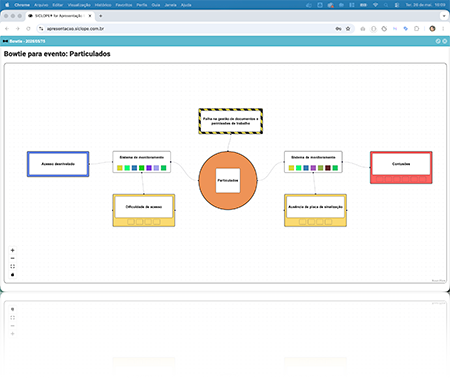Open the macOS Control Center

point(397,5)
